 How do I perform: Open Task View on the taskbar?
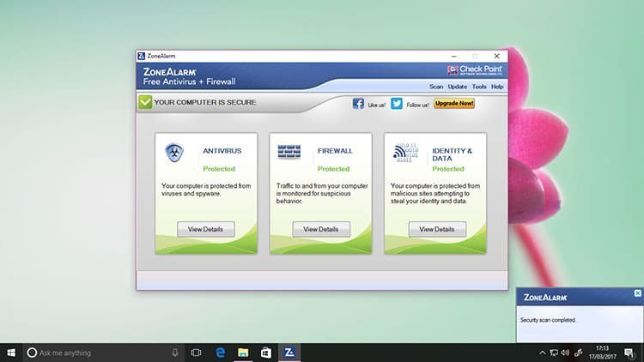click(x=196, y=353)
